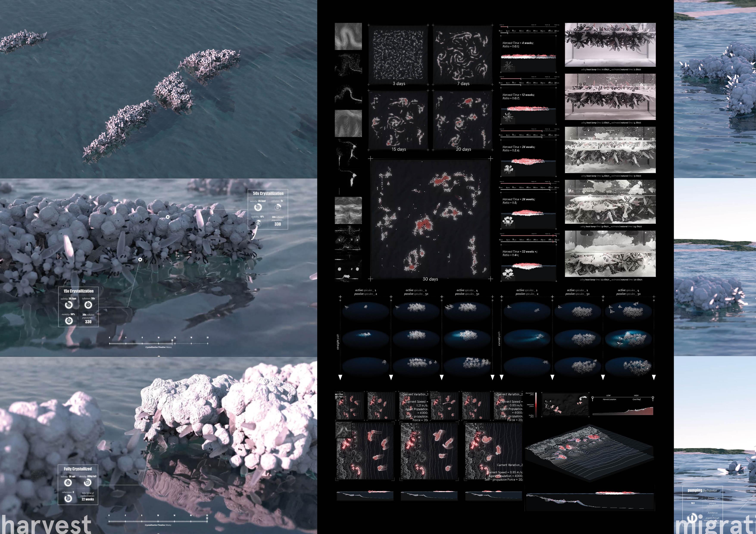Click triangle arrow below straight path label

(x=341, y=377)
